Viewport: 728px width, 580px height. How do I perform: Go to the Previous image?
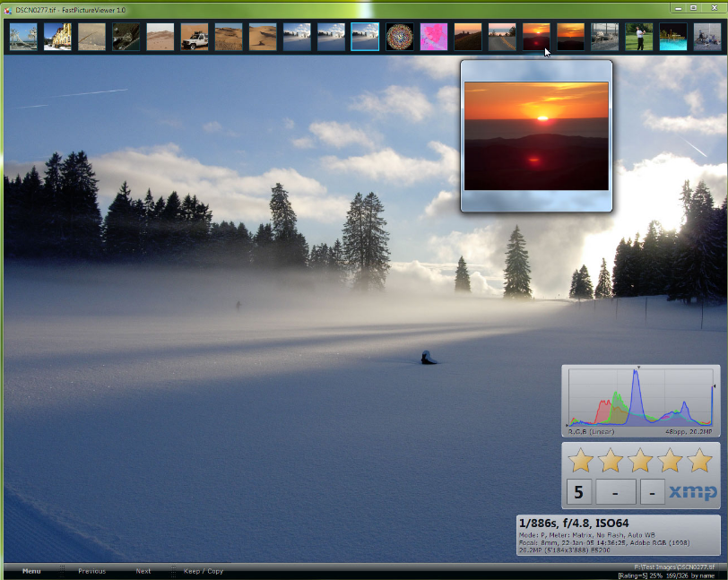click(91, 571)
